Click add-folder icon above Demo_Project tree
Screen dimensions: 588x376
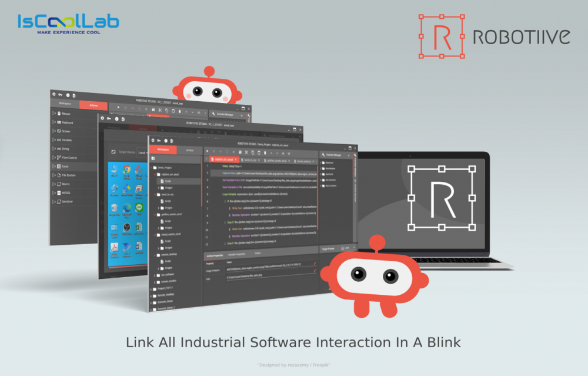(153, 158)
